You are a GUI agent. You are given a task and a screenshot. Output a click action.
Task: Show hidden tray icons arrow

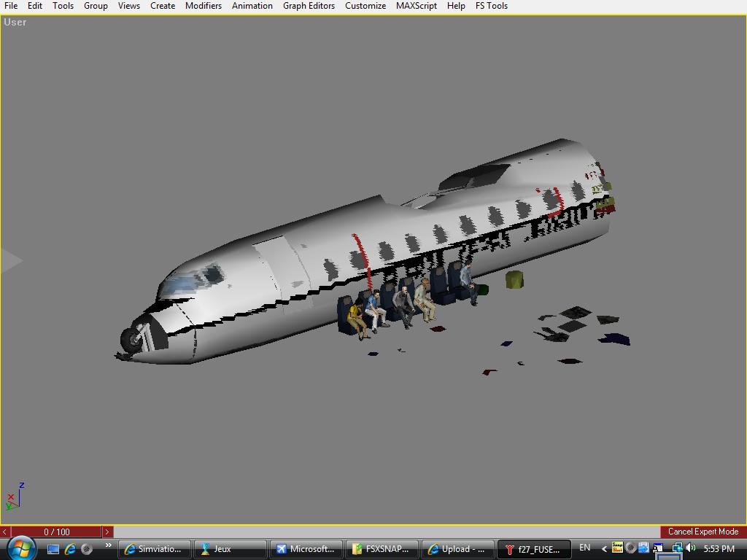click(604, 549)
